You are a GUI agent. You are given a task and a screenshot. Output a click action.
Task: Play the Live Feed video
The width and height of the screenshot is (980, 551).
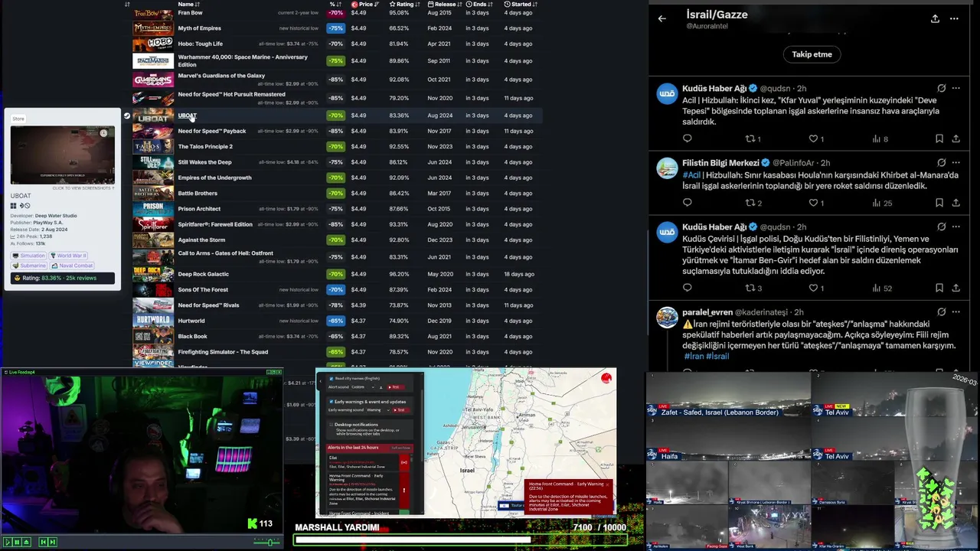(x=8, y=542)
